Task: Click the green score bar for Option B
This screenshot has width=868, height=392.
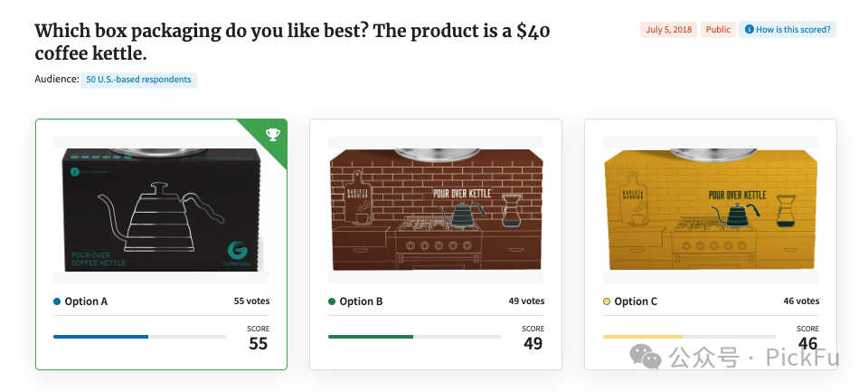Action: [371, 337]
